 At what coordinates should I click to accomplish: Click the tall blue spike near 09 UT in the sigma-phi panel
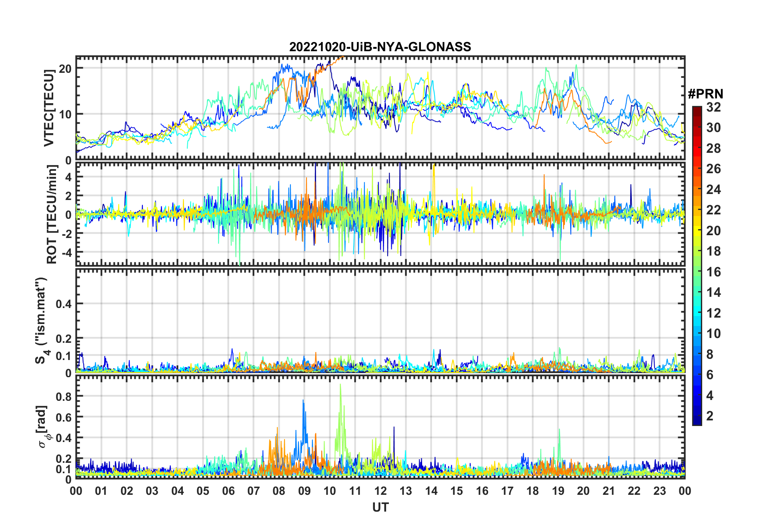point(304,424)
